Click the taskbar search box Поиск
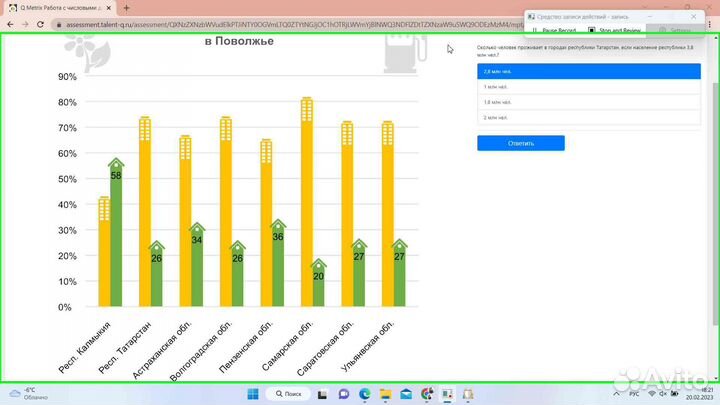 click(x=290, y=394)
